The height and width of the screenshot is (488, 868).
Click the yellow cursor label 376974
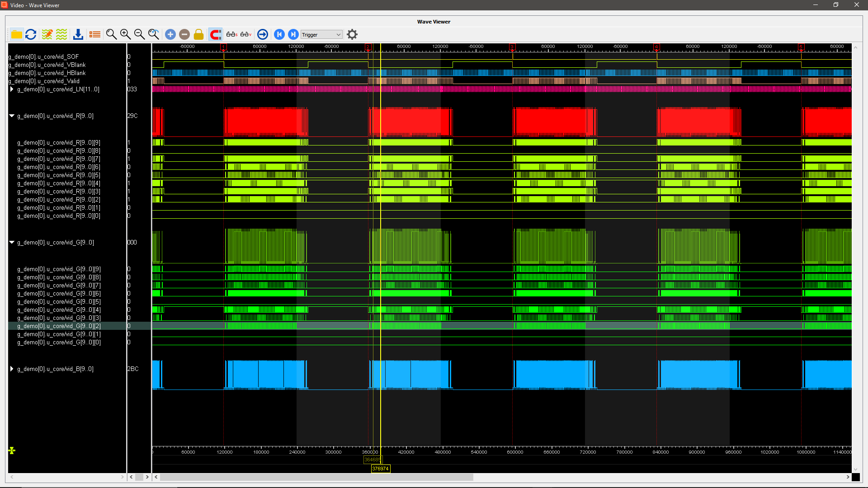380,469
